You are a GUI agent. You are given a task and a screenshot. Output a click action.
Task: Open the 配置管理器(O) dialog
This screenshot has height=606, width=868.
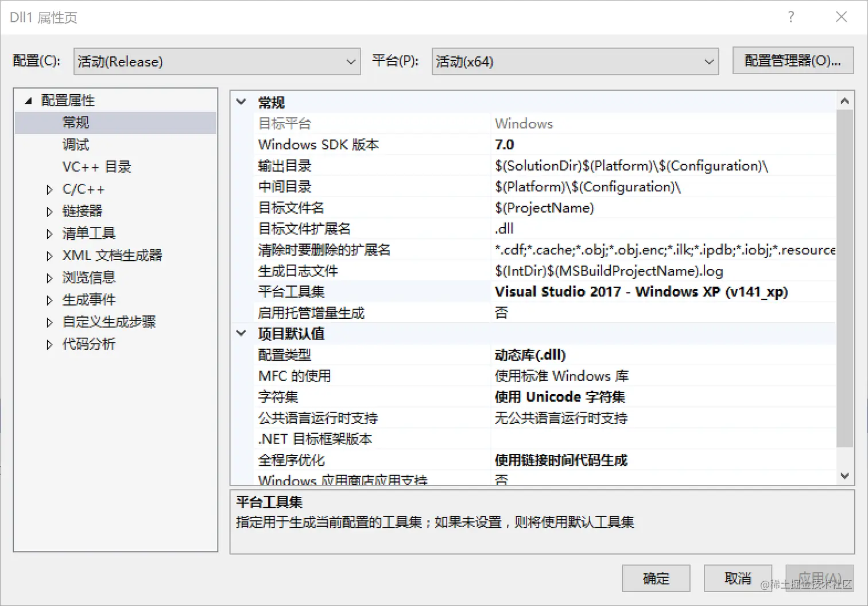coord(793,60)
